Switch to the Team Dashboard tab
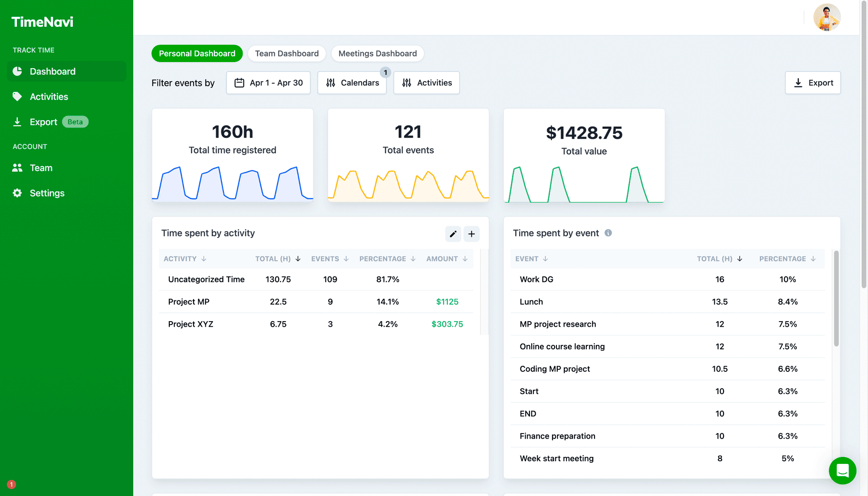This screenshot has height=496, width=868. [287, 53]
